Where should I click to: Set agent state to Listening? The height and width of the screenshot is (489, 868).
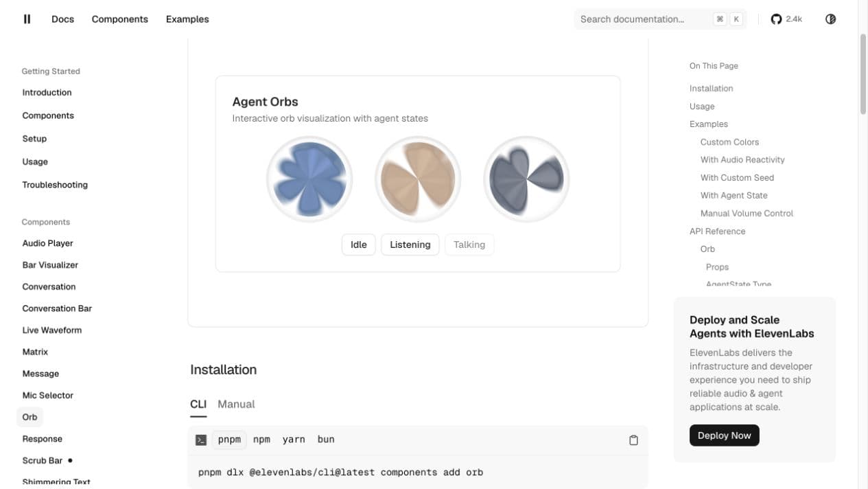click(x=410, y=244)
